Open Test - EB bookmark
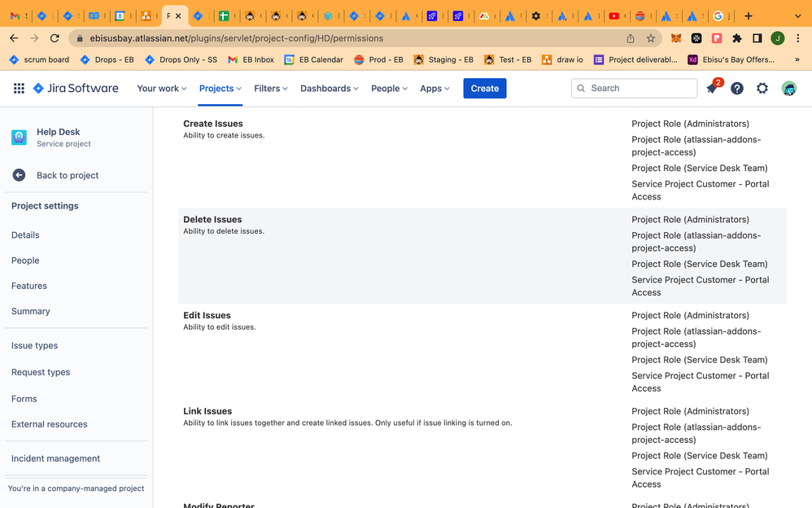The image size is (812, 508). pos(508,59)
